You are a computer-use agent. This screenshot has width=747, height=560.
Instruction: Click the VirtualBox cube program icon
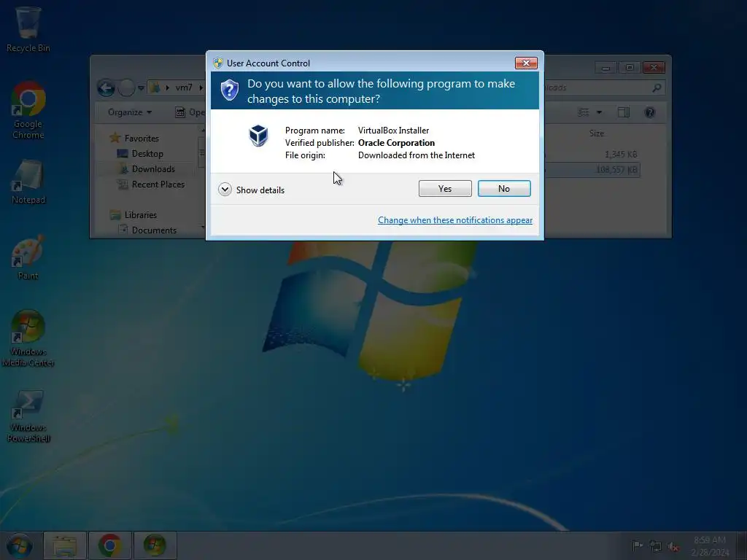tap(259, 136)
